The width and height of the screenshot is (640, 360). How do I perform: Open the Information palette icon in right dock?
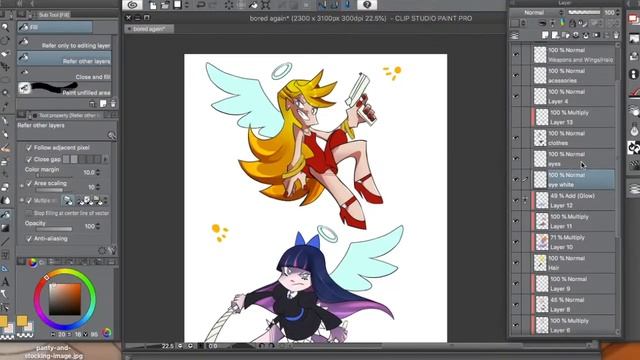[x=634, y=74]
